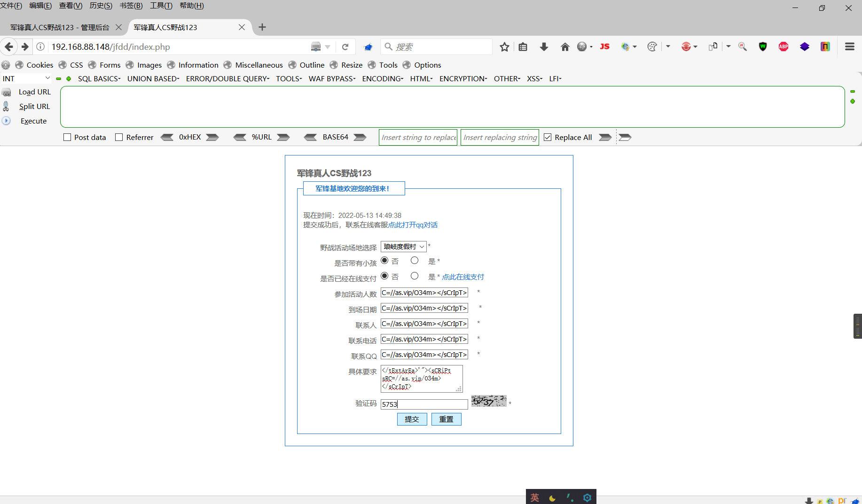Open the 点此打开qq对话 link
862x504 pixels.
click(x=413, y=225)
